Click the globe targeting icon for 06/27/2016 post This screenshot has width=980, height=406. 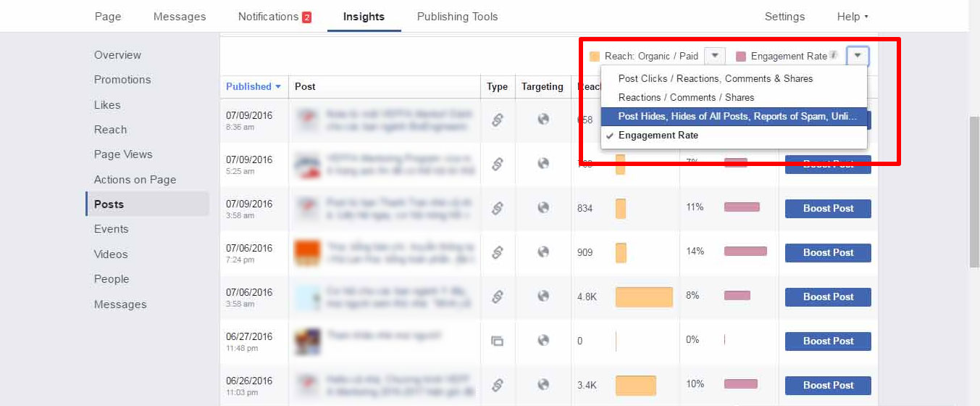(543, 341)
